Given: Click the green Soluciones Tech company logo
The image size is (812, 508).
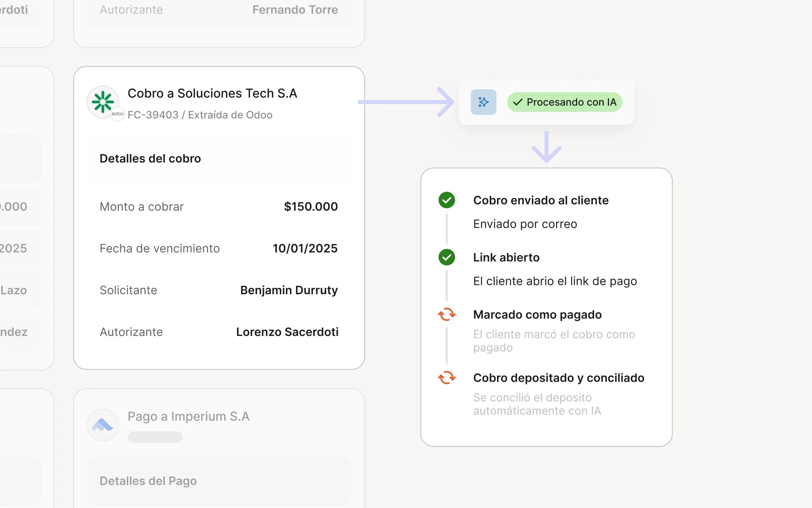Looking at the screenshot, I should point(103,102).
